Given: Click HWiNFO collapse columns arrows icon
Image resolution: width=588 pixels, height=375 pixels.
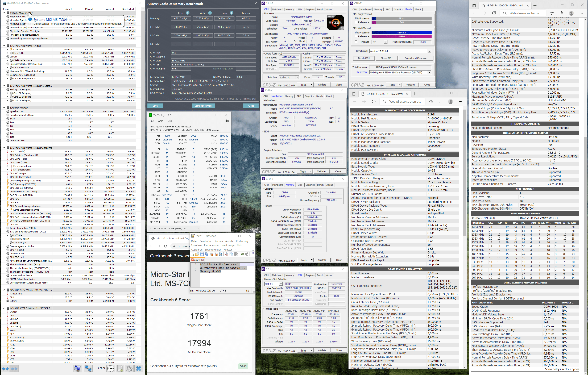Looking at the screenshot, I should (x=14, y=369).
